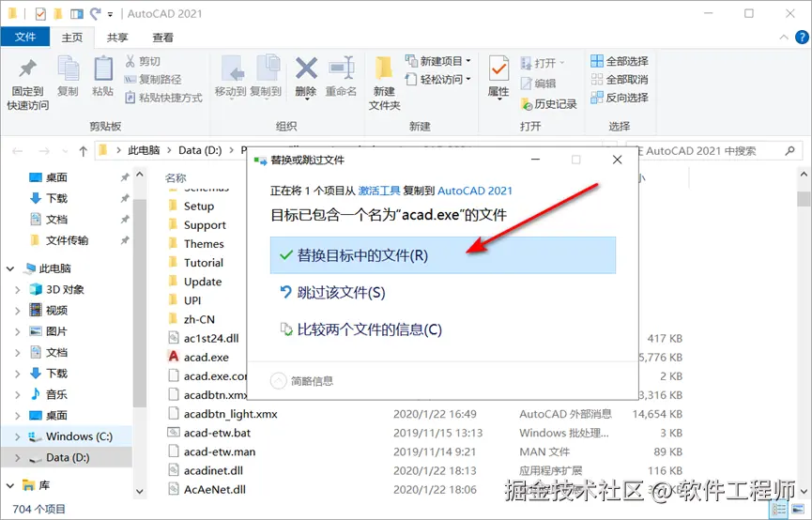Open Easy access (轻松访问) dropdown
This screenshot has width=812, height=520.
438,79
